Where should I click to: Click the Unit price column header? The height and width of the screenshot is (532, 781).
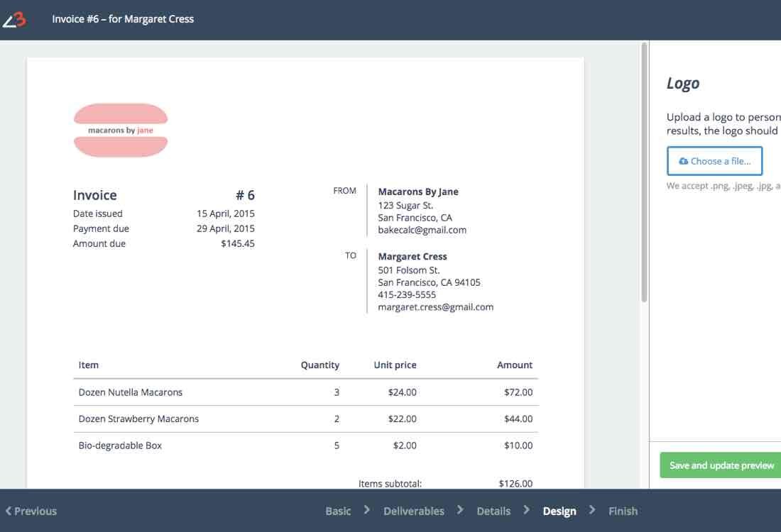[395, 365]
